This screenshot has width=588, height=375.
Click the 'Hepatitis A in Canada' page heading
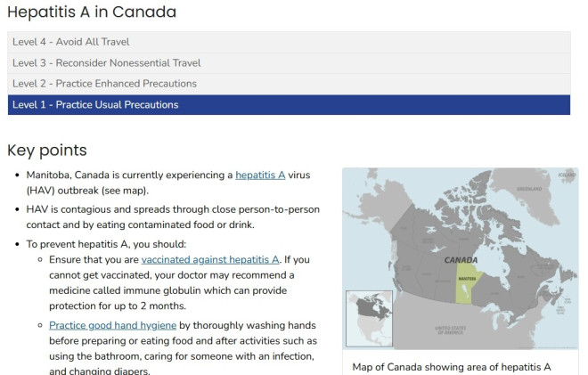(92, 12)
